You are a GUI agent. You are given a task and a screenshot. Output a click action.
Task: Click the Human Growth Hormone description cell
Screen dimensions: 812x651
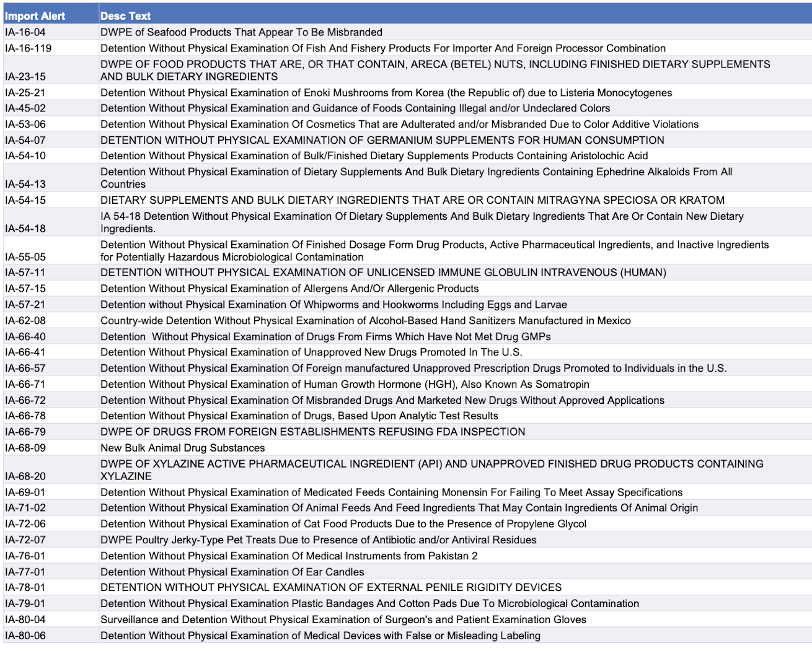coord(345,384)
